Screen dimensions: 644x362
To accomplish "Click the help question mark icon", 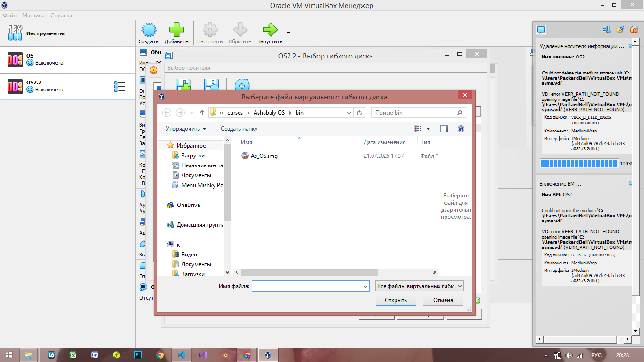I will tap(461, 129).
